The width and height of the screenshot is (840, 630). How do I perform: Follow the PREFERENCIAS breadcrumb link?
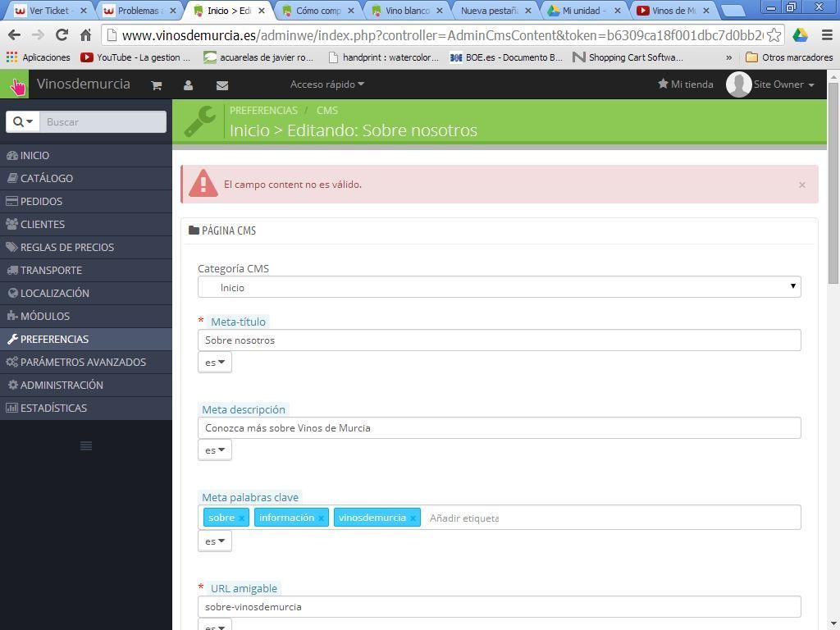pyautogui.click(x=263, y=111)
